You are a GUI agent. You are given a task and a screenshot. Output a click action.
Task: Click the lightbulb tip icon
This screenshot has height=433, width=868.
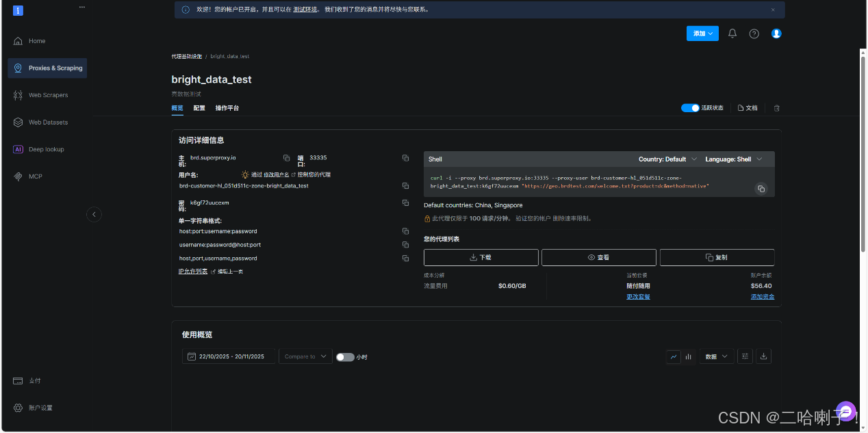(x=245, y=174)
